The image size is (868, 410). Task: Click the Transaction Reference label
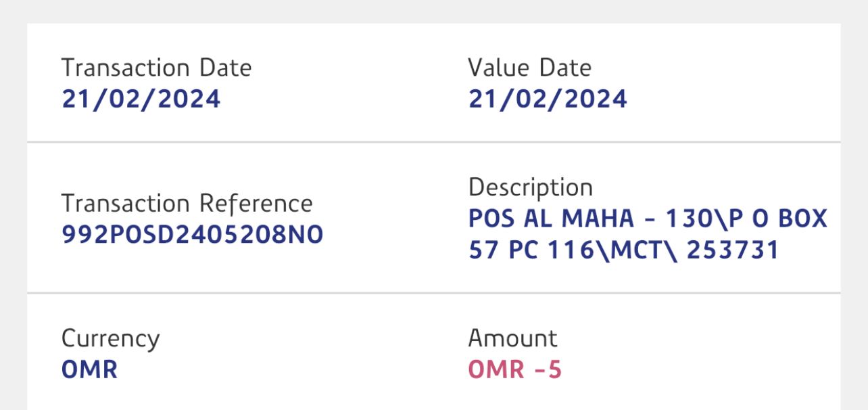[x=187, y=204]
